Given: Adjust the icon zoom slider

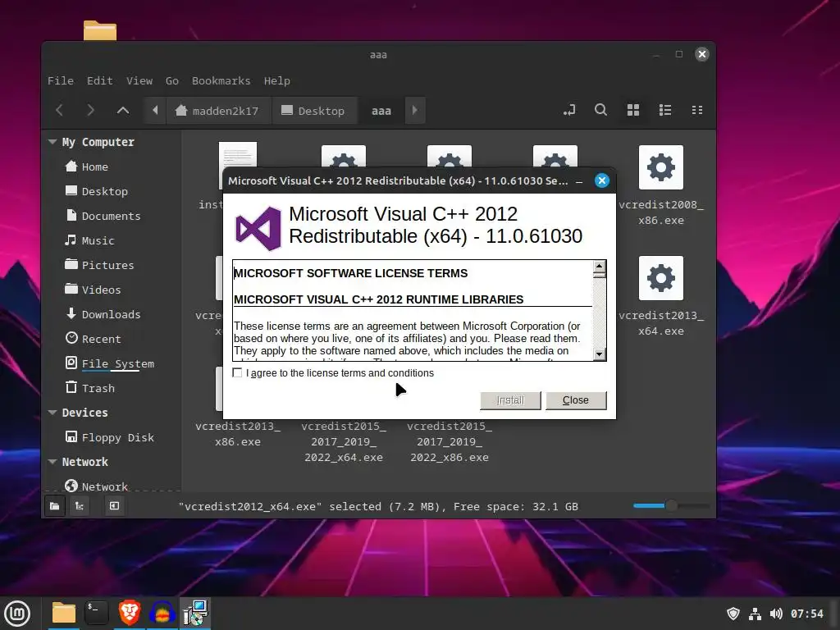Looking at the screenshot, I should [x=671, y=505].
